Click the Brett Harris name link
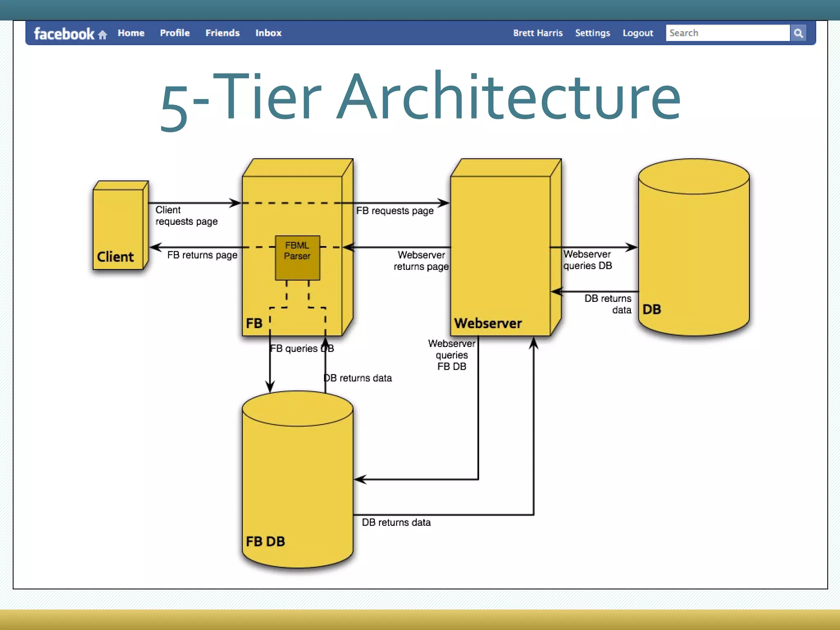The image size is (840, 630). point(538,33)
